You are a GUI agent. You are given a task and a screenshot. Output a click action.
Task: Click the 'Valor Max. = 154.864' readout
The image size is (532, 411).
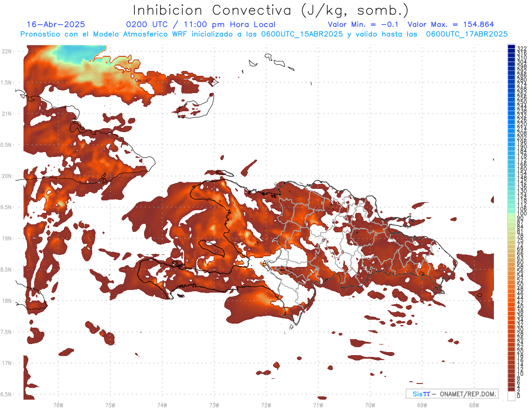point(450,25)
